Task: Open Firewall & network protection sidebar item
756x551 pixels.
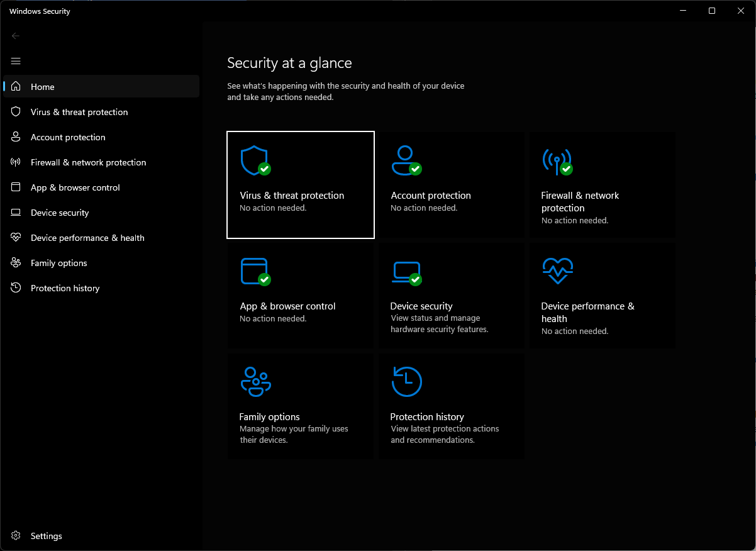Action: tap(101, 162)
